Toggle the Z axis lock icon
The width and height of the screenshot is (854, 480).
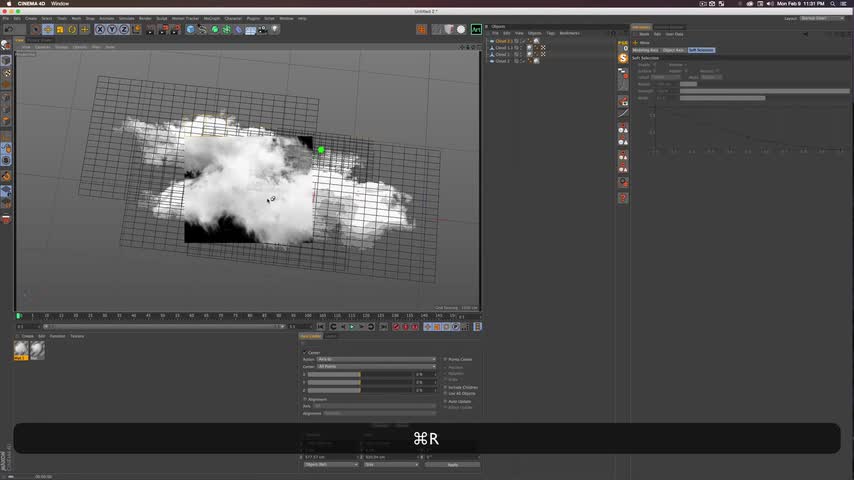click(x=123, y=30)
